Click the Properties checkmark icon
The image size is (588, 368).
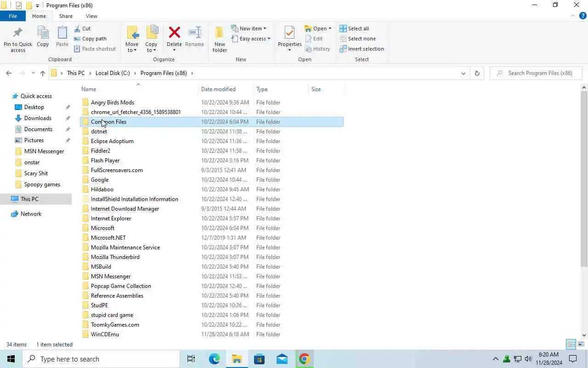pos(289,33)
